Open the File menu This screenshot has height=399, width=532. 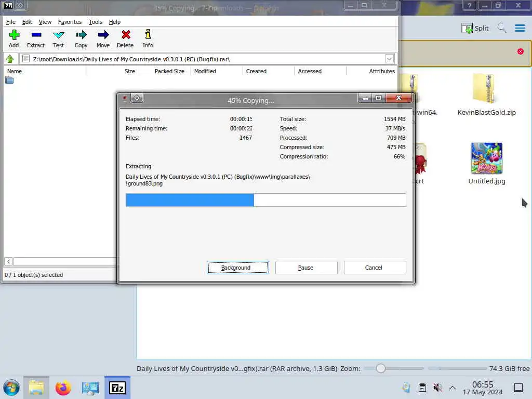pos(11,22)
